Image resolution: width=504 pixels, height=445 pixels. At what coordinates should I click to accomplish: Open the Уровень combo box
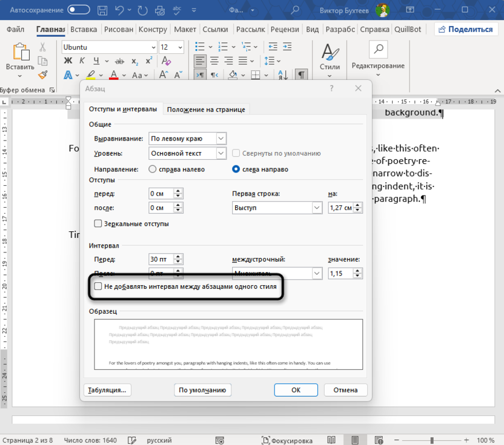[220, 154]
